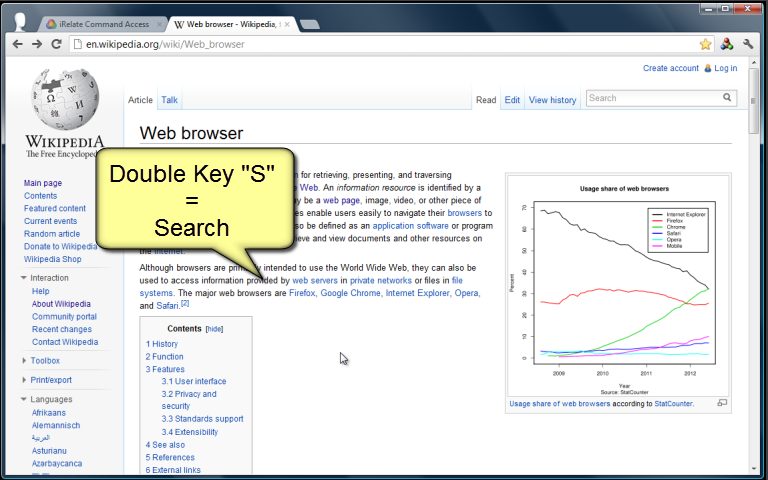Select the Read view tab
The image size is (768, 480).
[486, 100]
